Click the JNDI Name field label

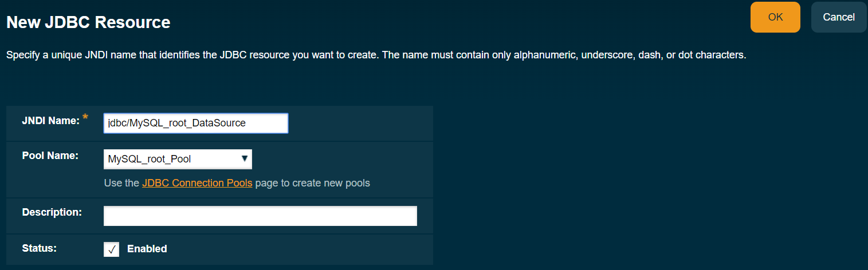pyautogui.click(x=50, y=121)
